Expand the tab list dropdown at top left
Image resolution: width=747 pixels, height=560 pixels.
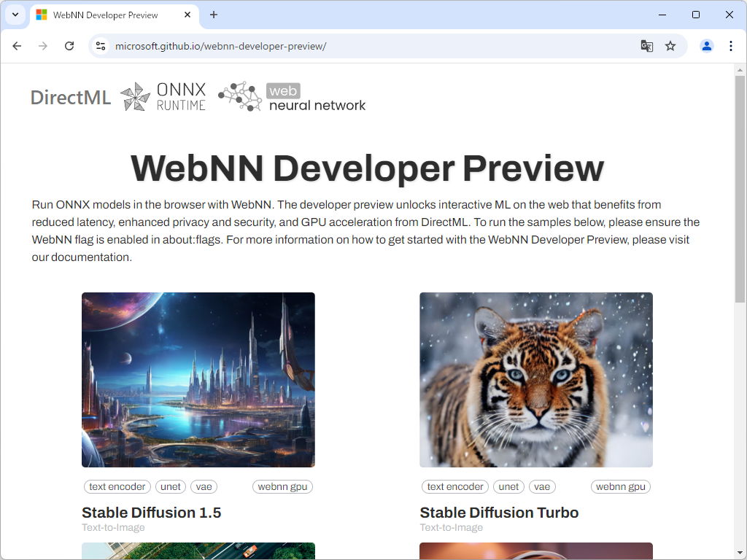(15, 15)
